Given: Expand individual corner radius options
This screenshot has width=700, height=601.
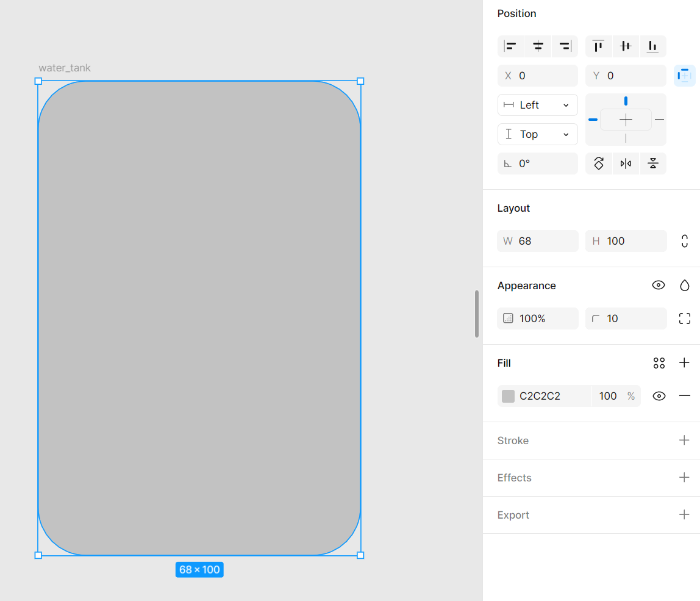Looking at the screenshot, I should [685, 318].
